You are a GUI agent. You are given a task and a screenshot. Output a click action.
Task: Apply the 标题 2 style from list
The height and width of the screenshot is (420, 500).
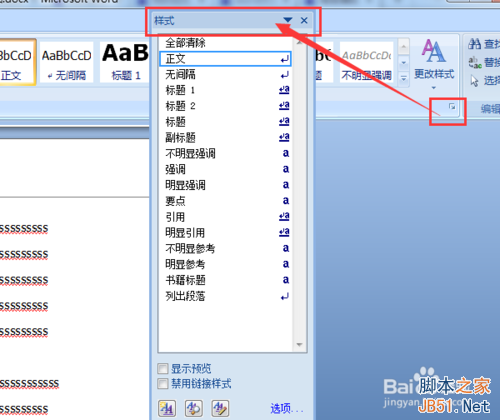coord(225,106)
